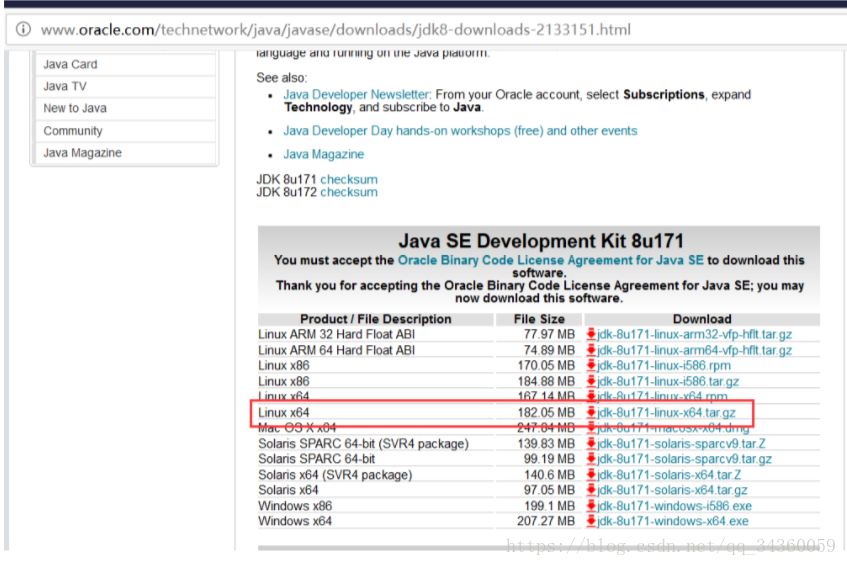This screenshot has width=847, height=566.
Task: Open the Java Developer Newsletter link
Action: pyautogui.click(x=357, y=95)
